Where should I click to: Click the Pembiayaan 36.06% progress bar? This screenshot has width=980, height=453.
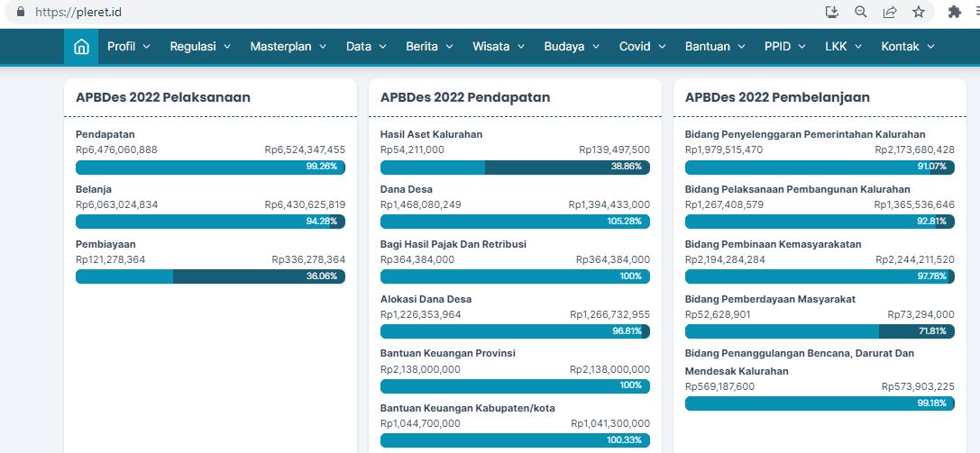tap(210, 276)
